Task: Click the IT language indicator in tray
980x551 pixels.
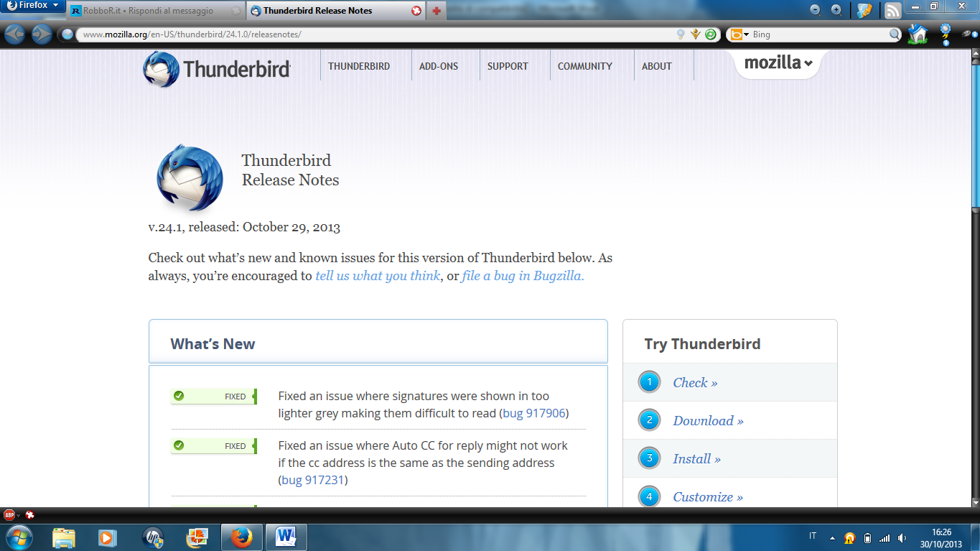Action: pyautogui.click(x=813, y=537)
